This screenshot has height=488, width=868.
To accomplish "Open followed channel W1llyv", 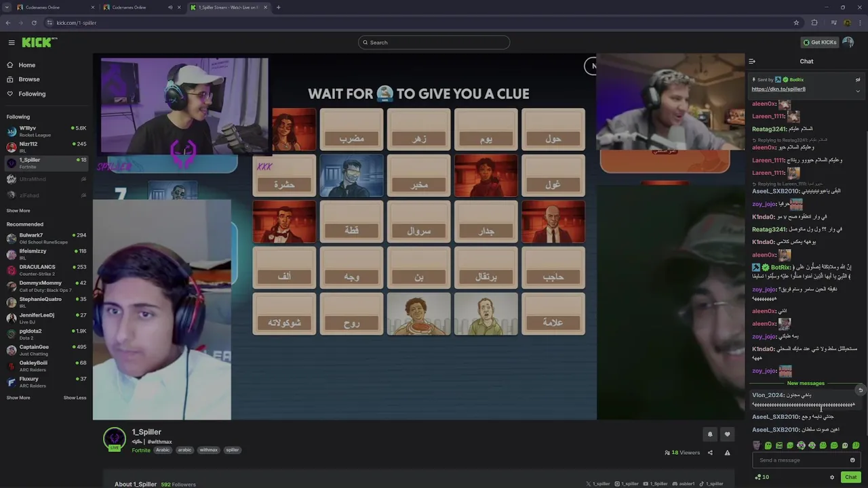I will [x=46, y=131].
